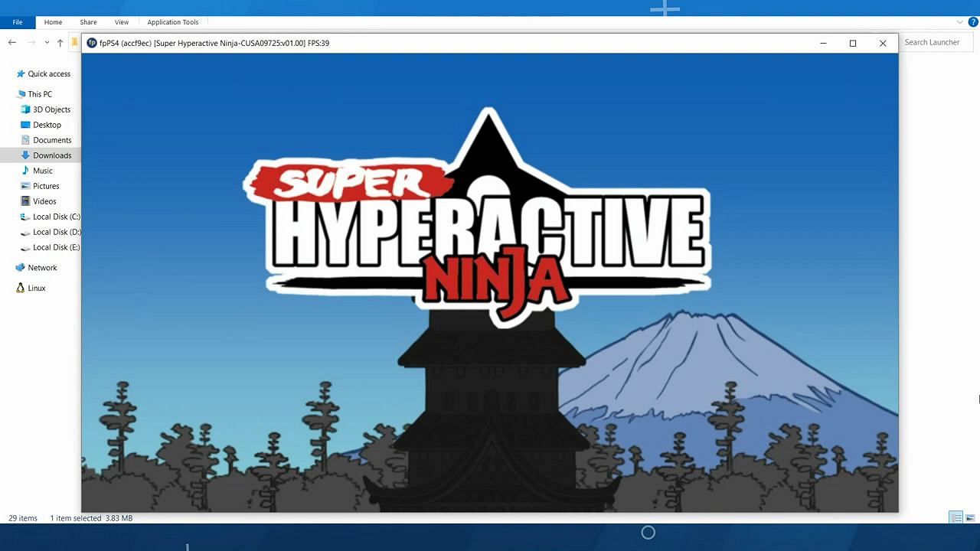Maximize the fpPS4 emulator window

[853, 43]
